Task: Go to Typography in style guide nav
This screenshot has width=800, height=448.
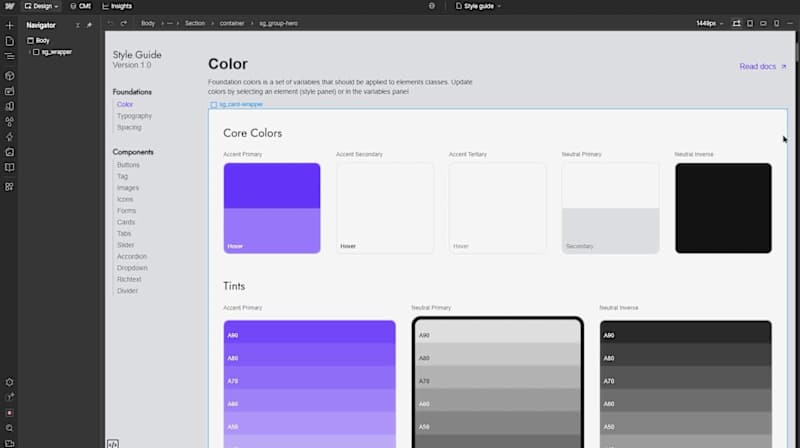Action: click(134, 116)
